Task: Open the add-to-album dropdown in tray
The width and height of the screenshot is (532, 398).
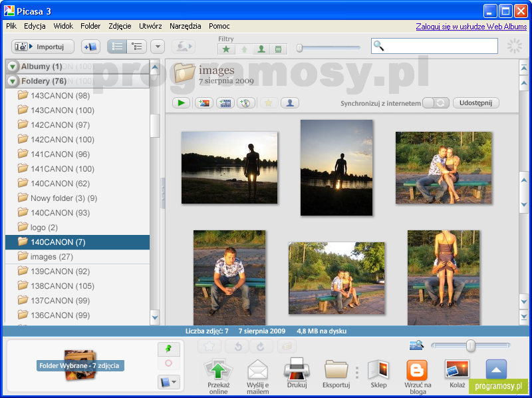Action: click(169, 382)
